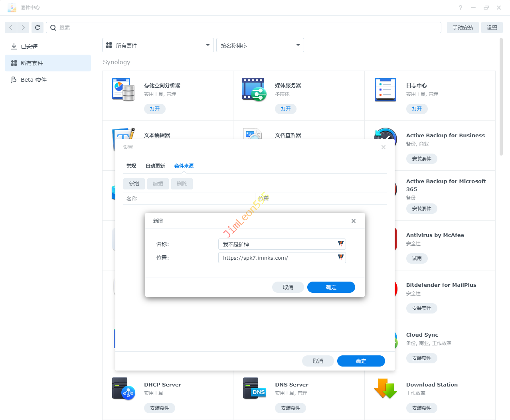Click the 位置 URL input field
The width and height of the screenshot is (510, 420).
[279, 258]
